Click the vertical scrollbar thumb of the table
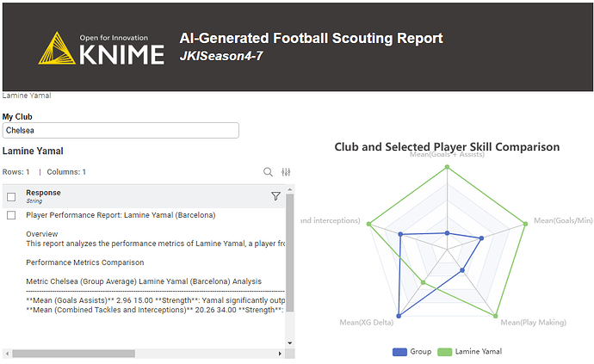This screenshot has height=364, width=594. click(290, 253)
